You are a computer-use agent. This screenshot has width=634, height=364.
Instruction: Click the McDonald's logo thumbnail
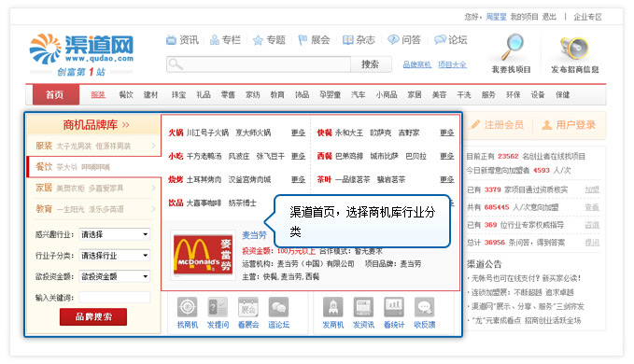pyautogui.click(x=203, y=255)
